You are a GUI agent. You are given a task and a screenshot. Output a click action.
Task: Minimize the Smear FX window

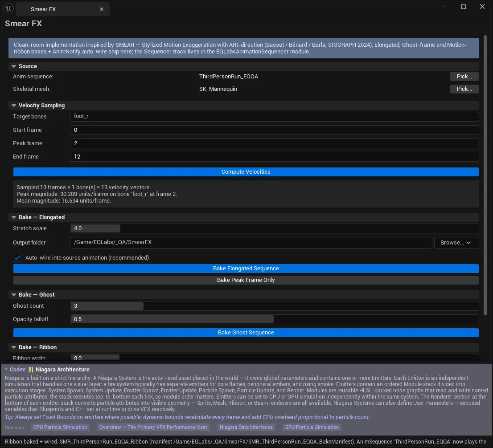(444, 7)
